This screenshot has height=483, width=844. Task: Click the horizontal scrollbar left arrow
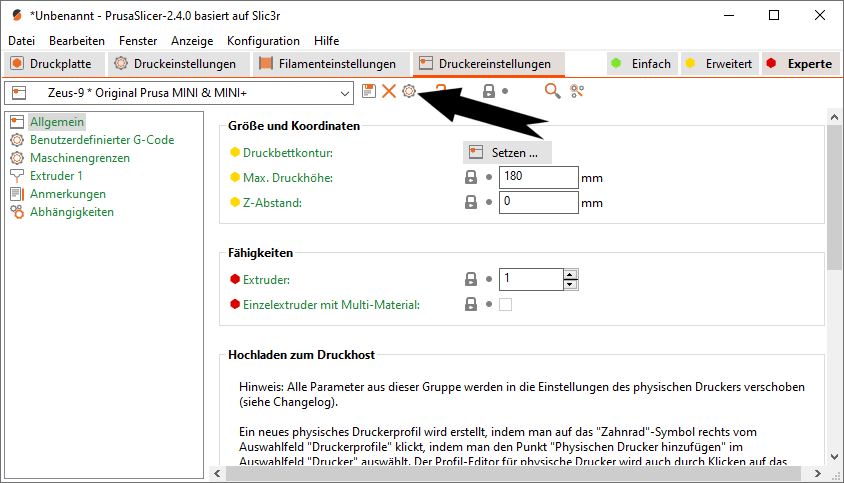[217, 473]
